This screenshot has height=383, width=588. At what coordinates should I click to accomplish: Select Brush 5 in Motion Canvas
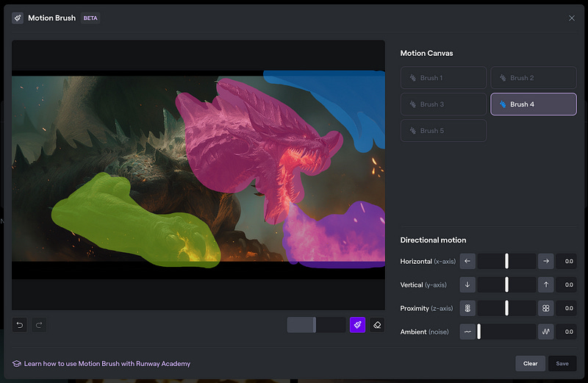443,131
